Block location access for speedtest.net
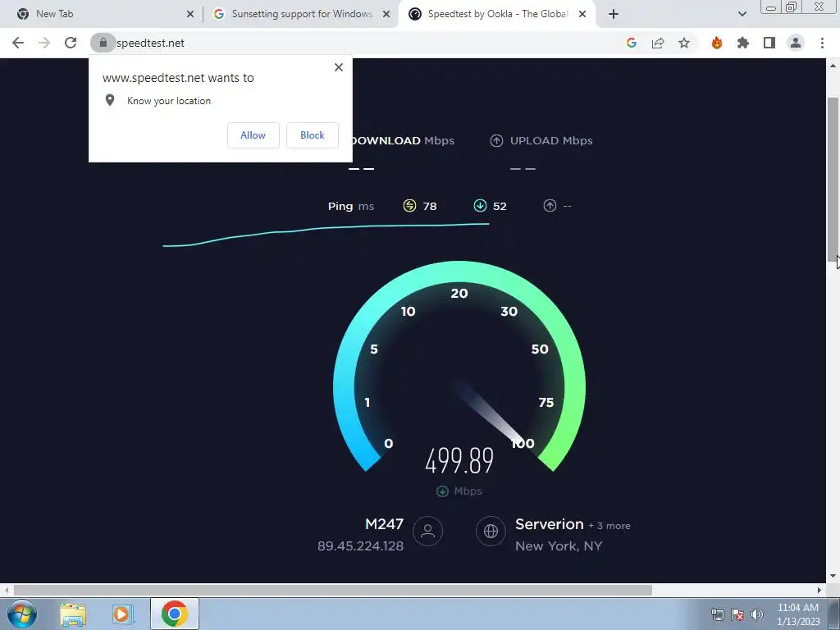This screenshot has width=840, height=630. coord(313,135)
